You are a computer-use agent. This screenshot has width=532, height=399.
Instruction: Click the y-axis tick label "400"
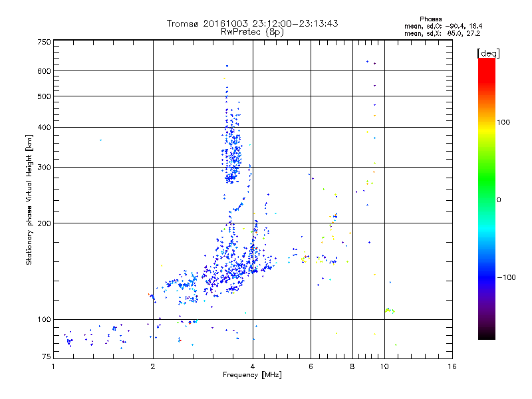(x=44, y=127)
